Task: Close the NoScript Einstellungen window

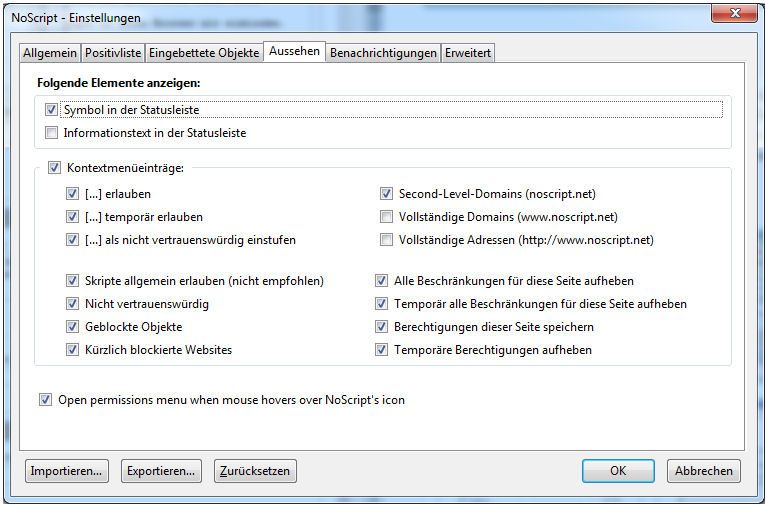Action: click(x=734, y=13)
